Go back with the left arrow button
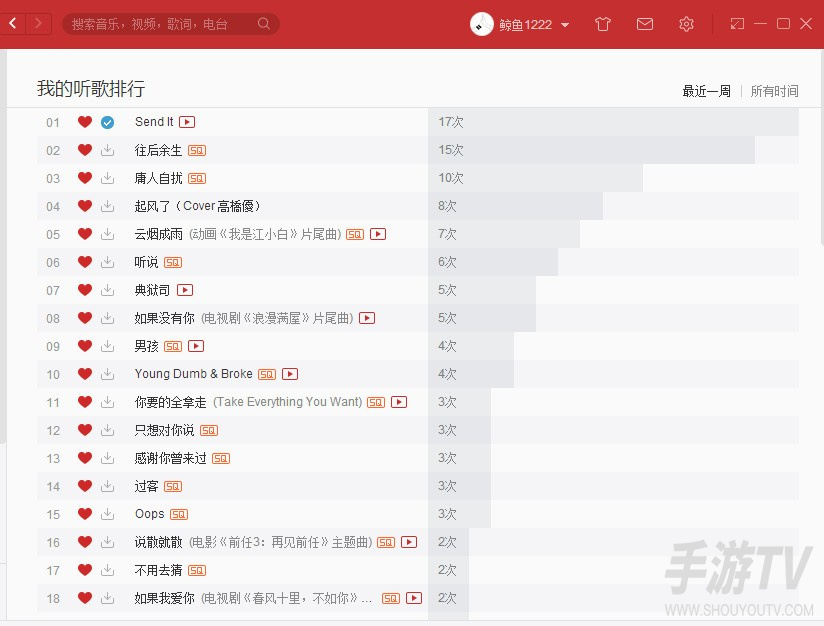 tap(13, 24)
